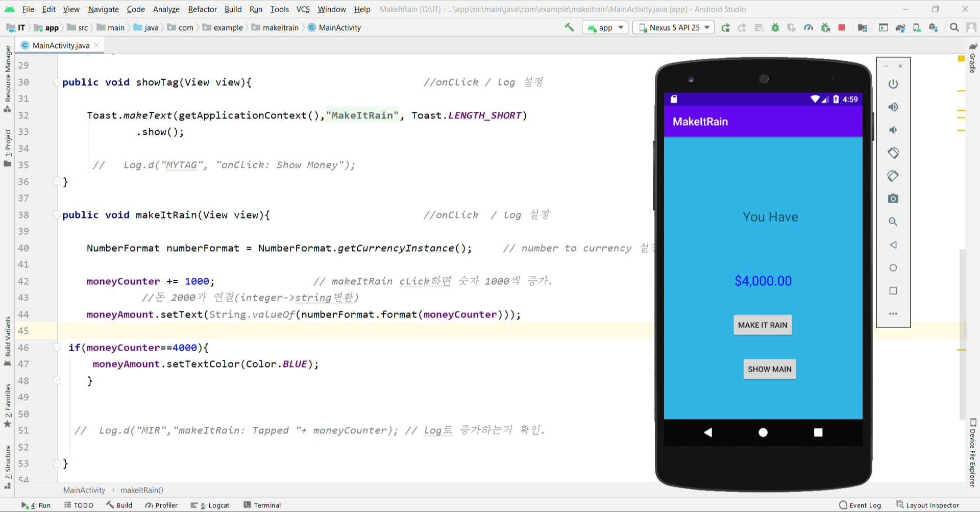Open the Gradle side panel
This screenshot has width=980, height=512.
point(973,59)
